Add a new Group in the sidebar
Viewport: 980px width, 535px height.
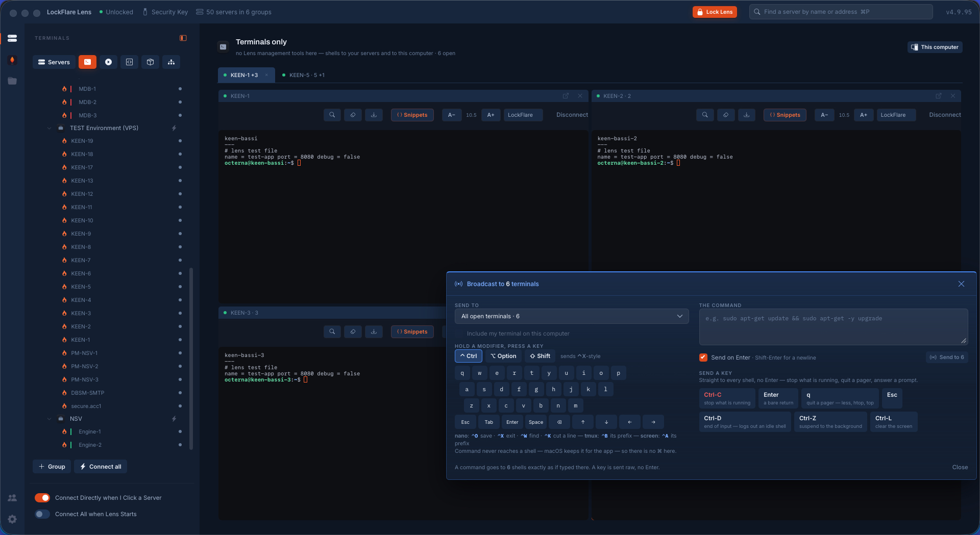(x=52, y=467)
